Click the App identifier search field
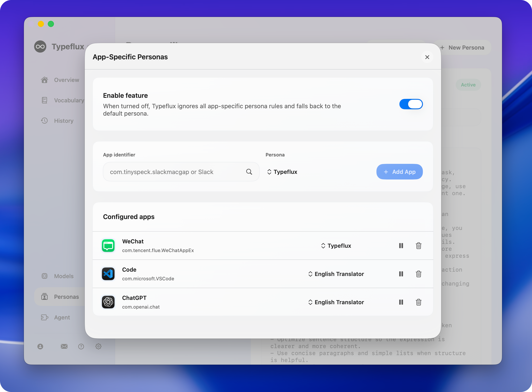Image resolution: width=532 pixels, height=392 pixels. 181,172
